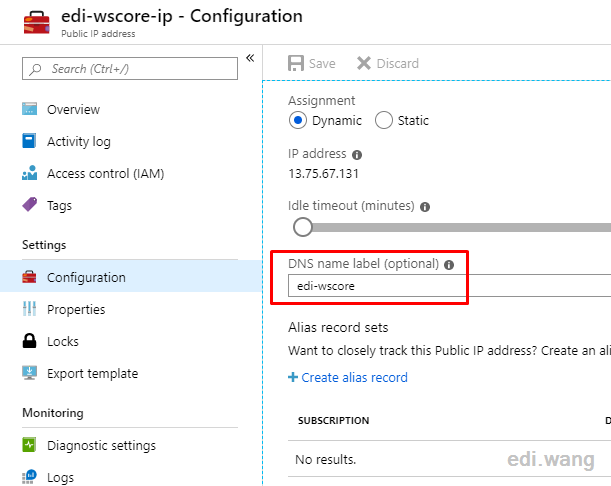Click the Access control (IAM) icon

[x=30, y=173]
